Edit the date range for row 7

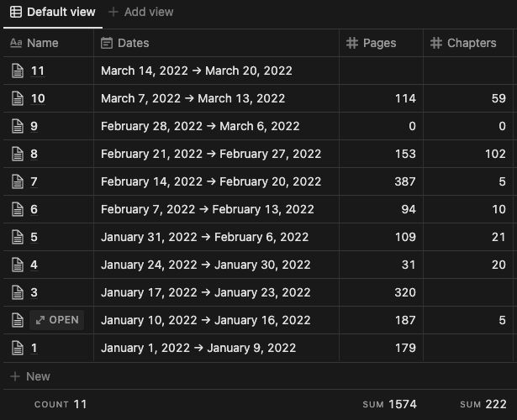[x=211, y=181]
